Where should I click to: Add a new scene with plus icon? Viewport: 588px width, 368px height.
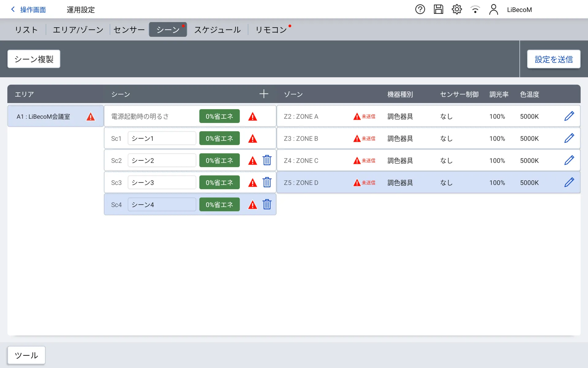[x=264, y=94]
